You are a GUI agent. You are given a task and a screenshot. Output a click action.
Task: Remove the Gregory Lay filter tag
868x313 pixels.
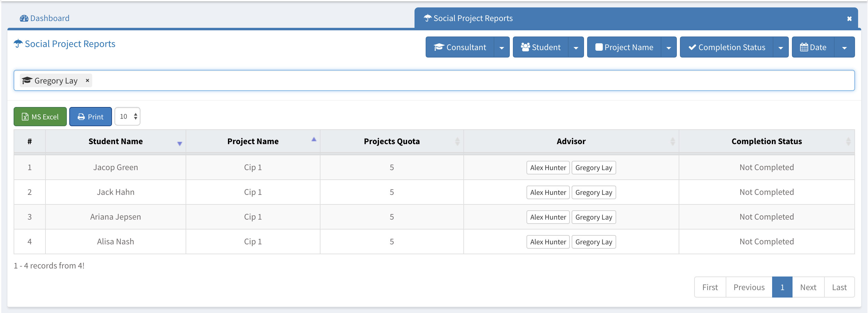coord(87,80)
